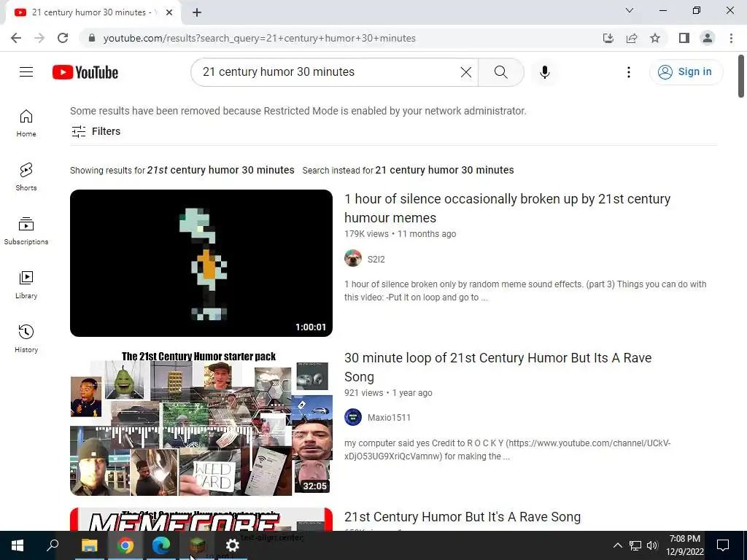747x560 pixels.
Task: Open network status tray icon
Action: point(635,545)
